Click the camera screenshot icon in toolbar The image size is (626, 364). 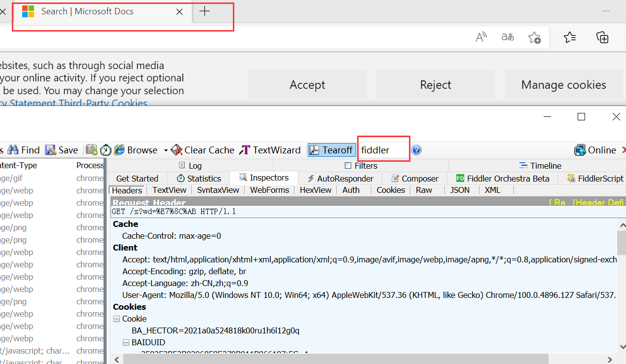91,150
